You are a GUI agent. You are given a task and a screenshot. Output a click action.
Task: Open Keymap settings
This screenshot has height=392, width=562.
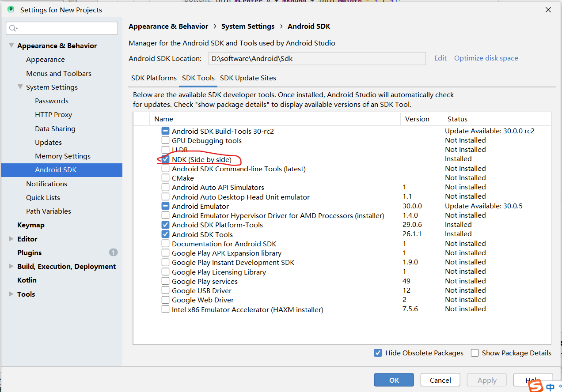click(x=31, y=225)
